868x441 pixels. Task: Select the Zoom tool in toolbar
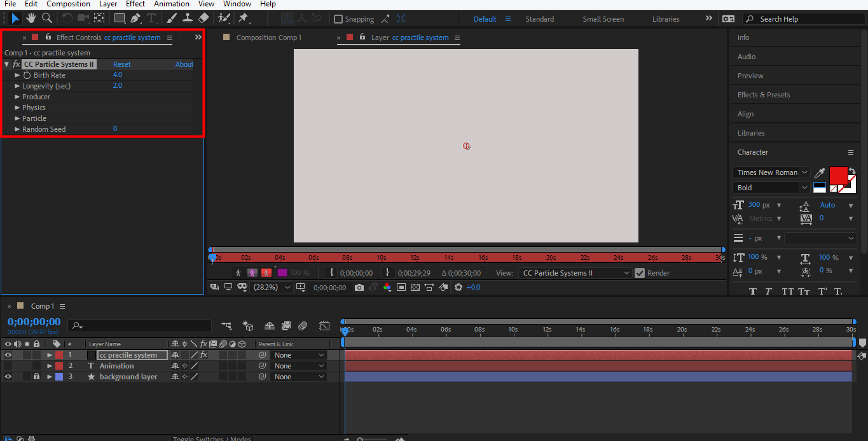tap(47, 18)
